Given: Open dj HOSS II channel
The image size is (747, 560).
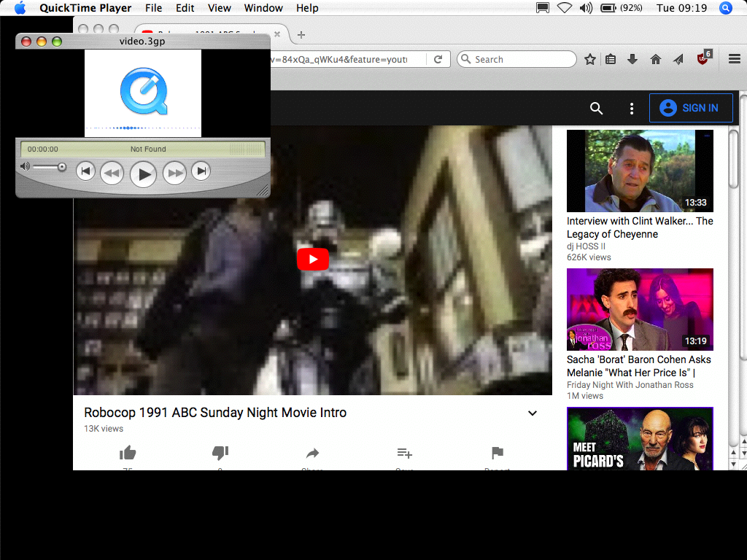Looking at the screenshot, I should [x=586, y=246].
